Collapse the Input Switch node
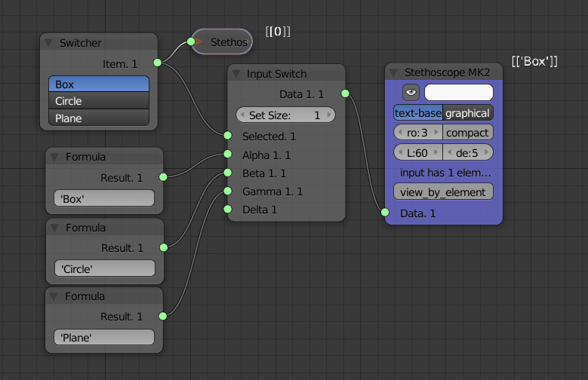 point(236,74)
